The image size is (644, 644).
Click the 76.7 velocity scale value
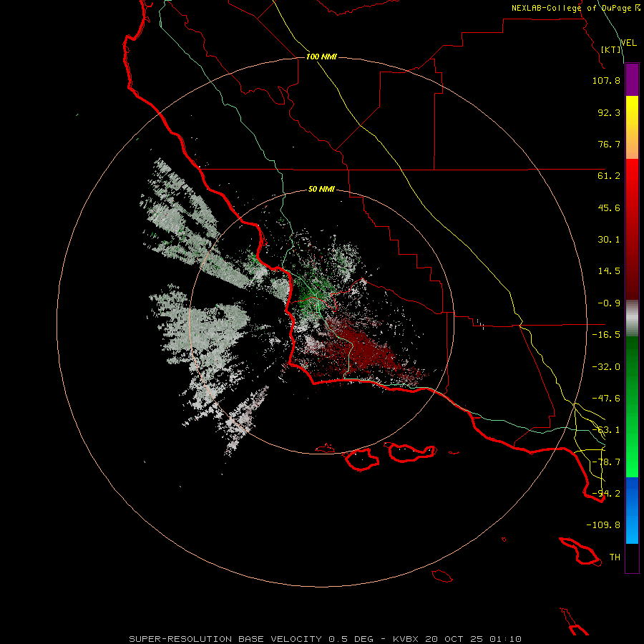pyautogui.click(x=609, y=144)
